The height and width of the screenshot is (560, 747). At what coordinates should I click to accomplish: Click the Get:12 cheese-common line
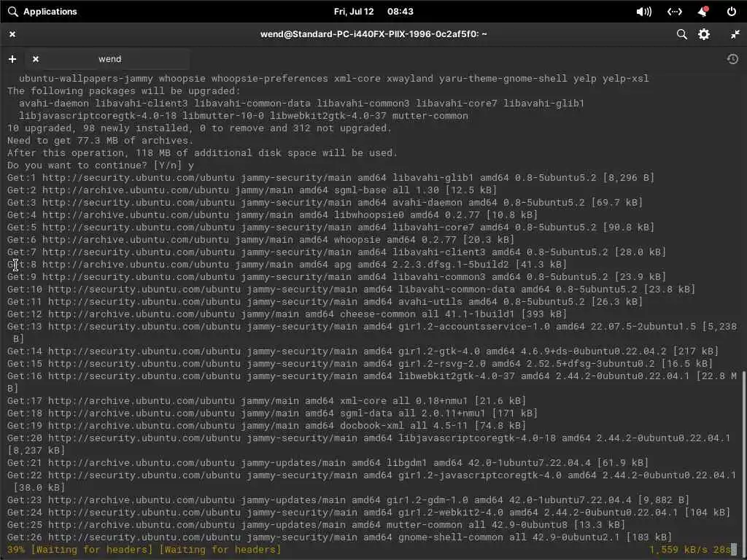click(287, 314)
